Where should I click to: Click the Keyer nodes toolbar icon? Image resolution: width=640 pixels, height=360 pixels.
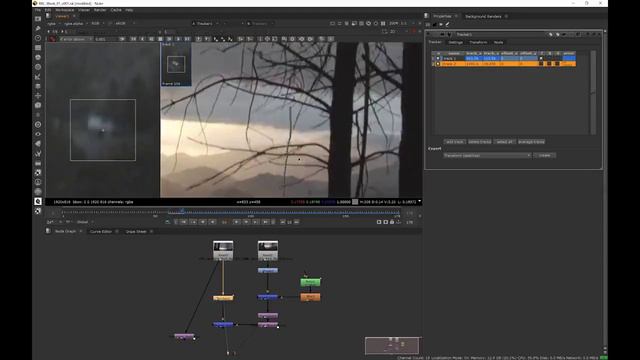tap(38, 76)
